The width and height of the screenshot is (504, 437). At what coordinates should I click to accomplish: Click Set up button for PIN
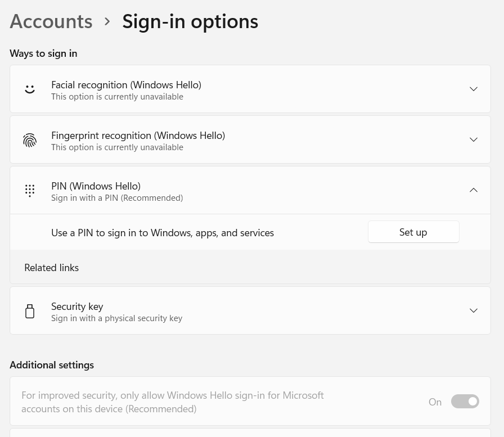[x=413, y=232]
